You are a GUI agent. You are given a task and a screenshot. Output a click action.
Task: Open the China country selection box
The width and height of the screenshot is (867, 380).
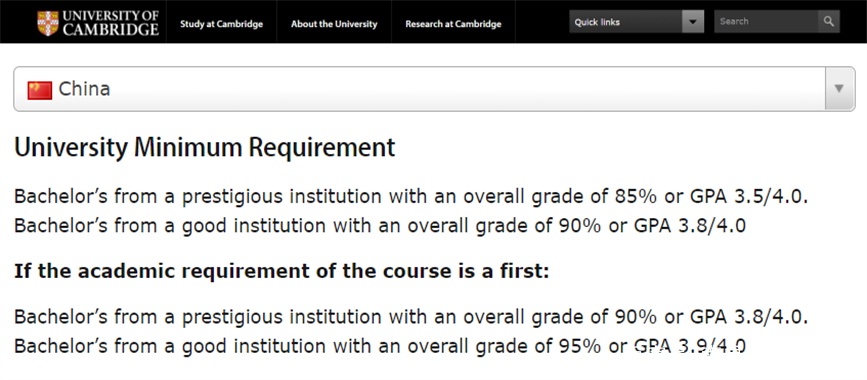434,89
